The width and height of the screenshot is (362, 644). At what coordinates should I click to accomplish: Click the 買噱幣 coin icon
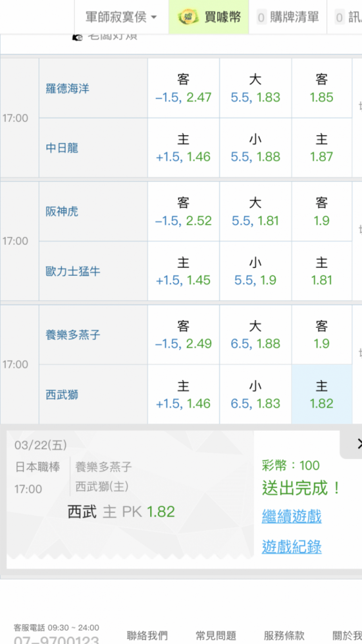[189, 17]
